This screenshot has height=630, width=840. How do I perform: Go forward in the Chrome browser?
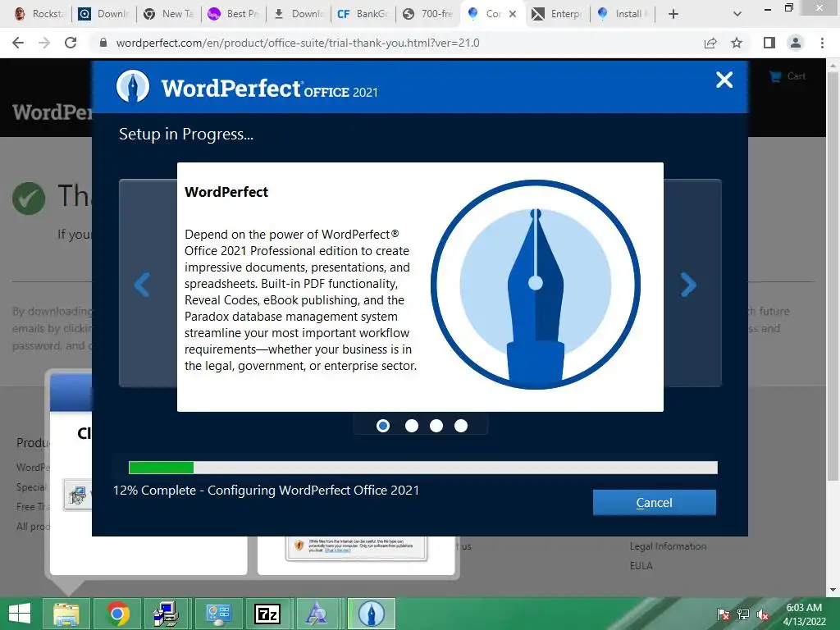pos(44,43)
